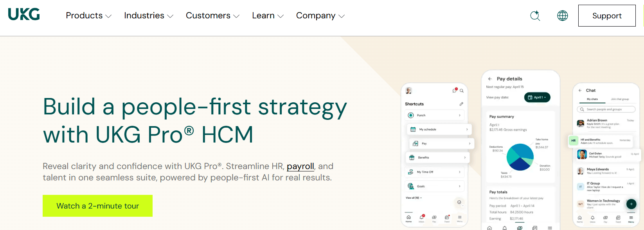The height and width of the screenshot is (230, 644).
Task: Expand the Industries dropdown
Action: [149, 16]
